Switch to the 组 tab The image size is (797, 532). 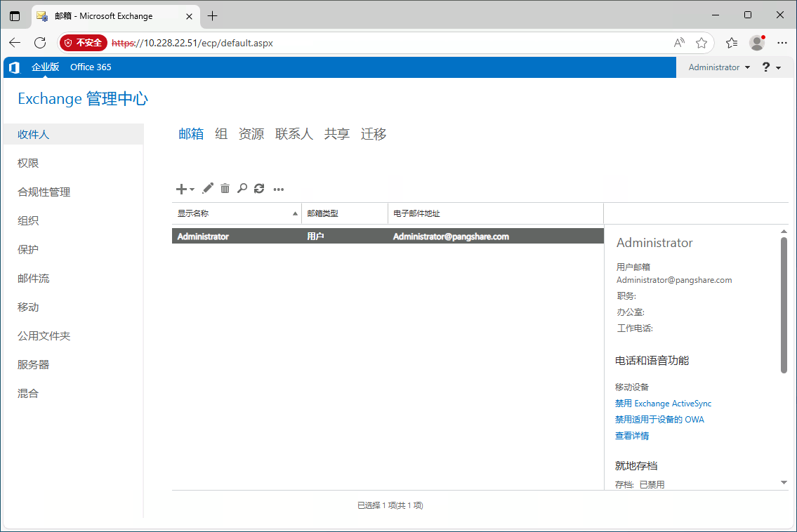pyautogui.click(x=221, y=134)
